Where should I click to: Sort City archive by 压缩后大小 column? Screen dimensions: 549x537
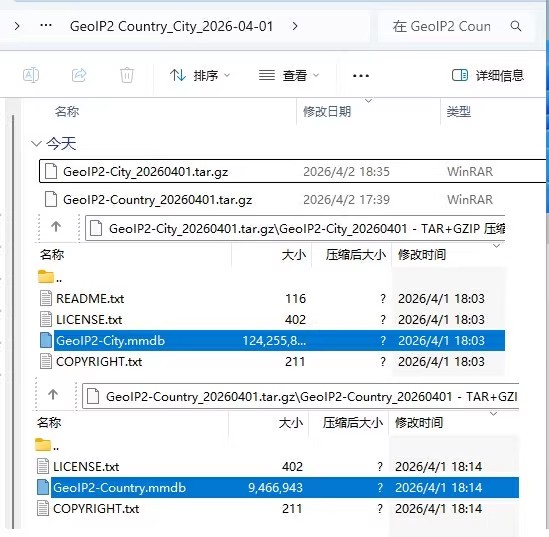(355, 254)
